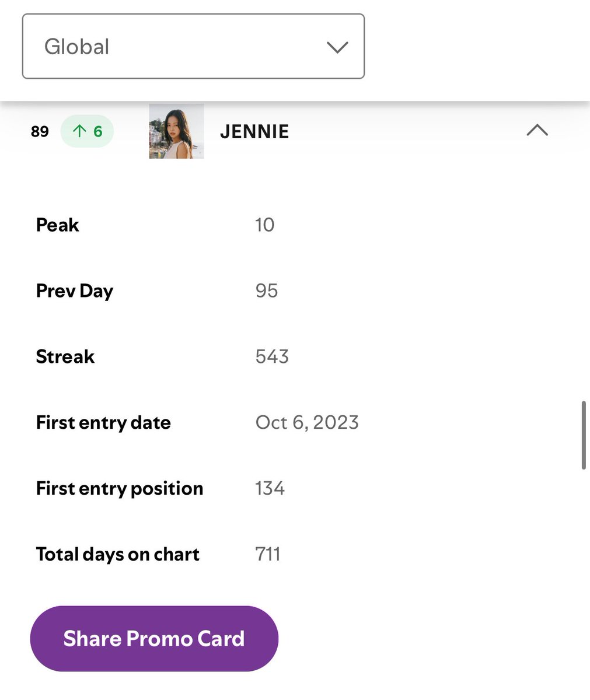The image size is (590, 700).
Task: Click the Share Promo Card button
Action: click(154, 638)
